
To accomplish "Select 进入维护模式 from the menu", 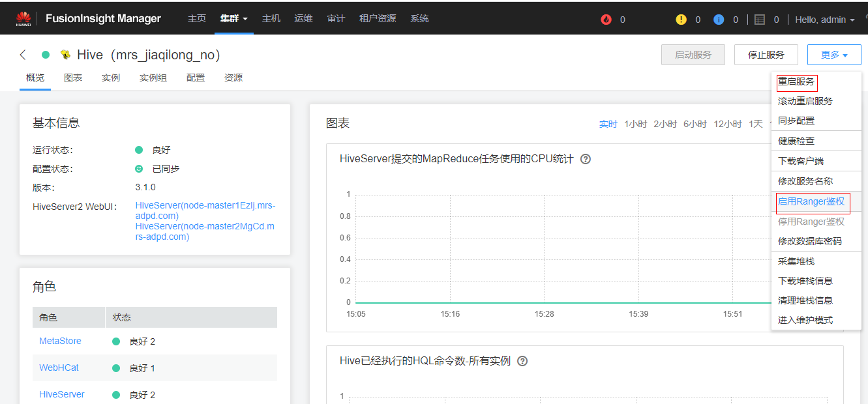I will [x=805, y=320].
